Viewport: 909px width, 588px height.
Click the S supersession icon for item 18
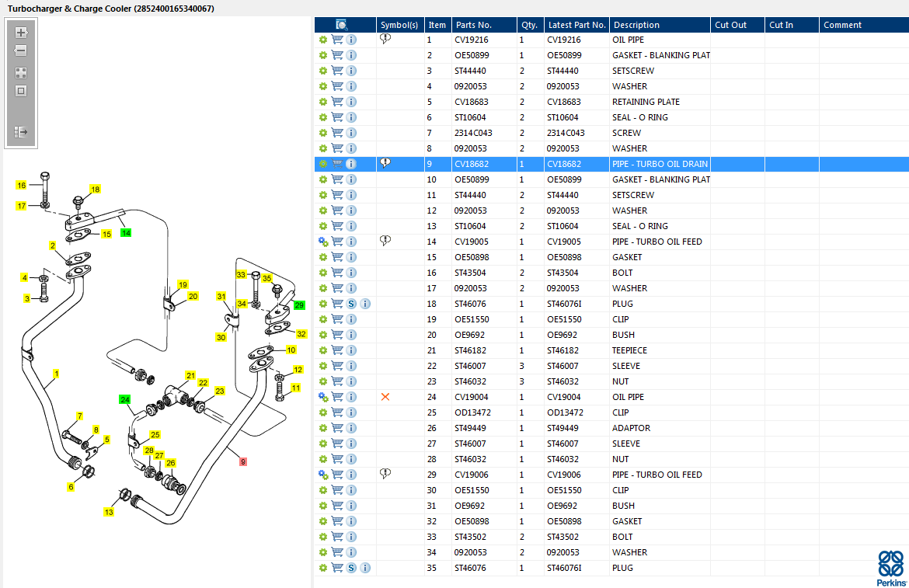click(x=351, y=304)
